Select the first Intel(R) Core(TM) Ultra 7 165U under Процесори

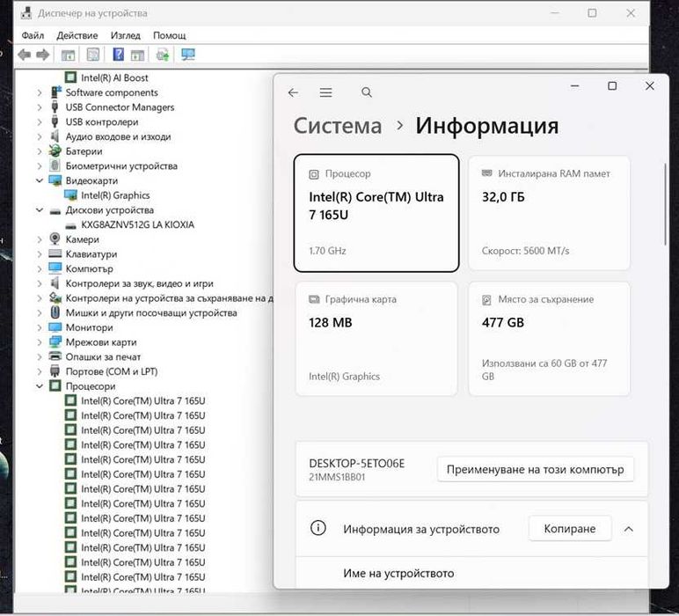142,400
